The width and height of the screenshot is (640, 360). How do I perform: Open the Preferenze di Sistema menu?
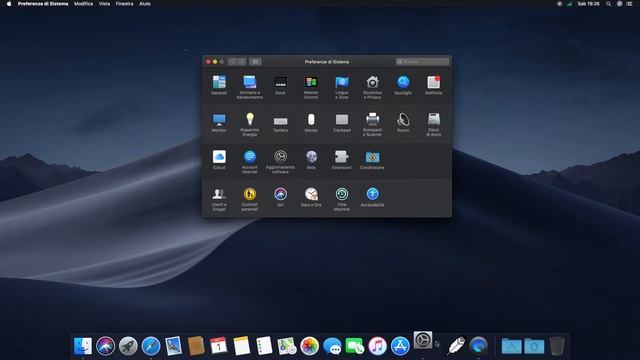click(43, 4)
